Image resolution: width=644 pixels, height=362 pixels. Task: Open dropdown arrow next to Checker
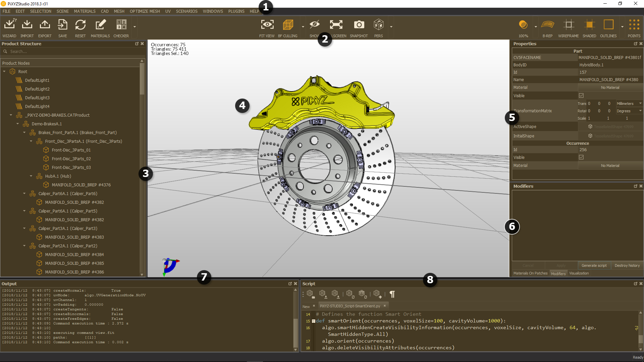tap(135, 27)
